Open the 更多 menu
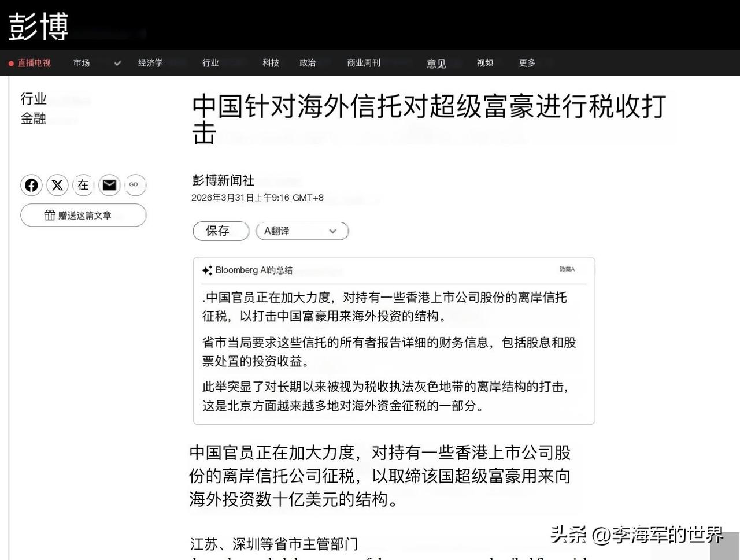The image size is (740, 560). (526, 63)
